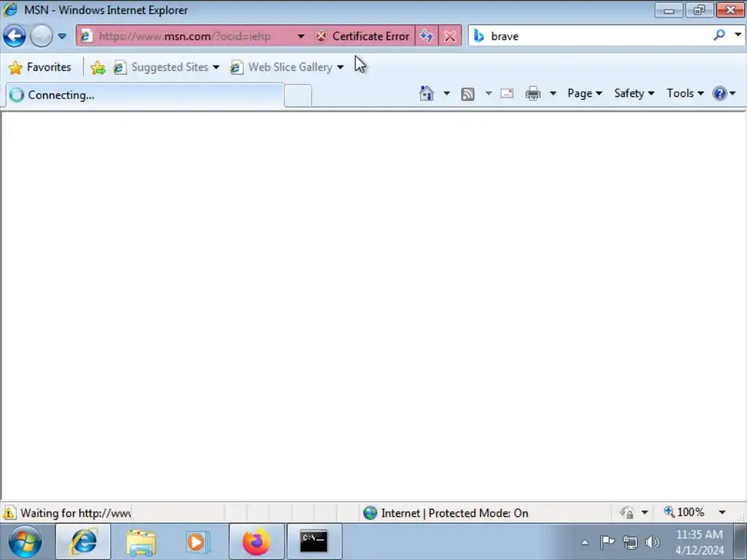Expand the address bar autocomplete dropdown
Screen dimensions: 747x560
click(301, 36)
